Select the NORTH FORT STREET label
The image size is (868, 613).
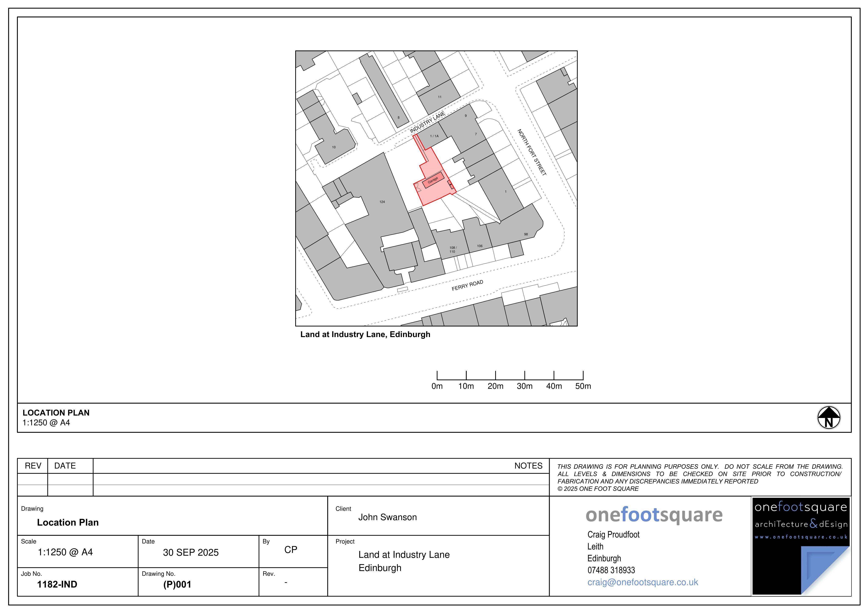coord(531,152)
